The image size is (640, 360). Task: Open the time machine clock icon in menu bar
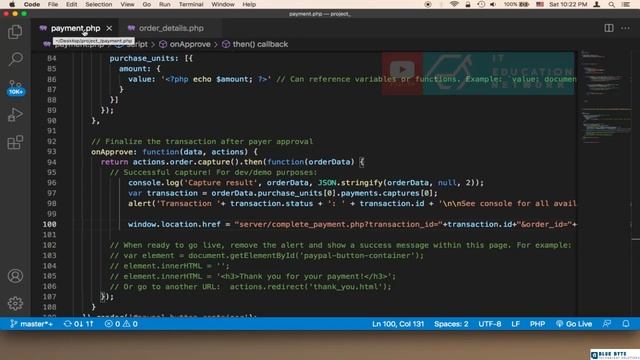pyautogui.click(x=481, y=4)
